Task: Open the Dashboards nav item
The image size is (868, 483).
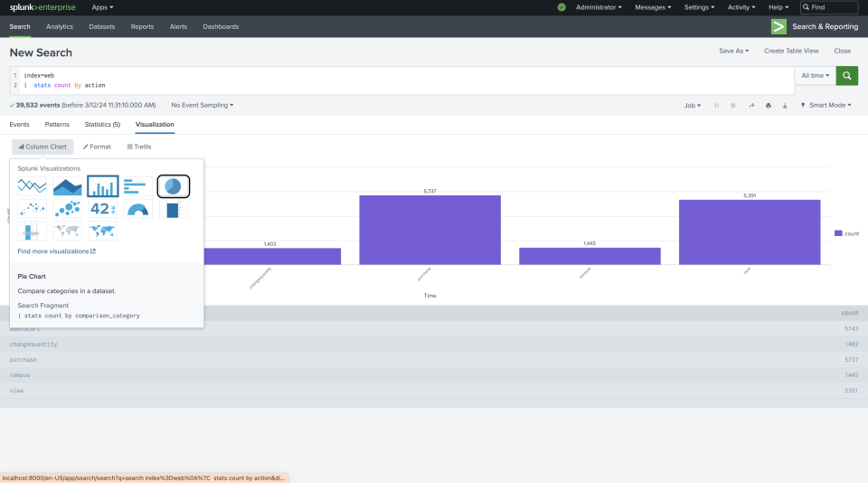Action: pyautogui.click(x=221, y=26)
